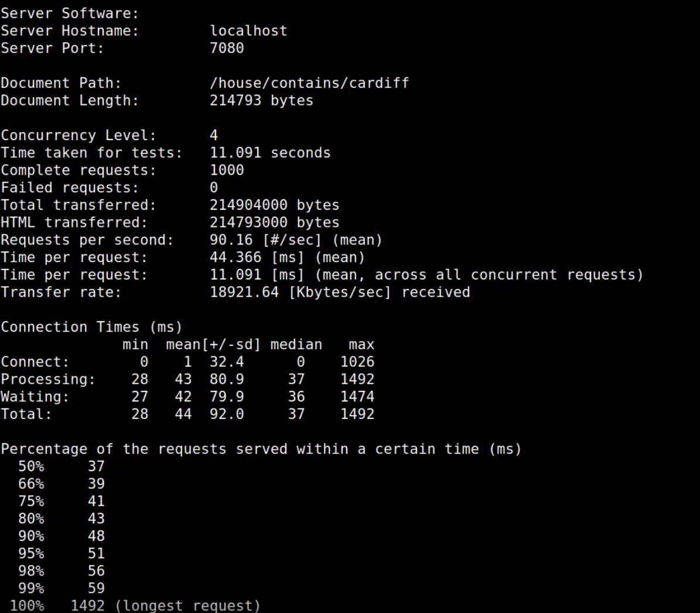Click the 95% percentile value 51
This screenshot has height=613, width=700.
click(x=96, y=554)
